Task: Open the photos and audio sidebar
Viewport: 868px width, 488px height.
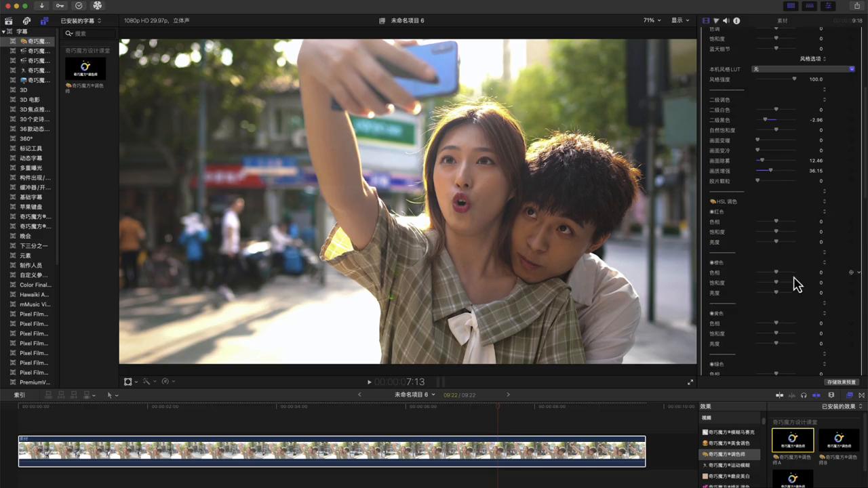Action: (26, 21)
